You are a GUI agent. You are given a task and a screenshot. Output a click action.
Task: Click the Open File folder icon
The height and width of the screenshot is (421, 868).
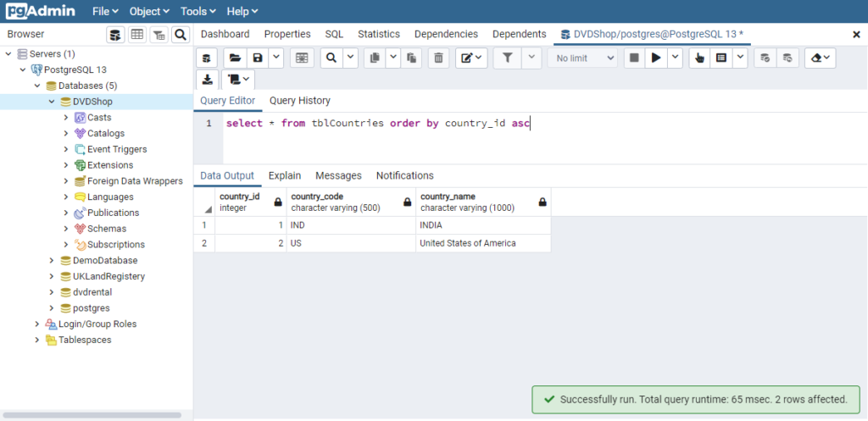pyautogui.click(x=236, y=58)
